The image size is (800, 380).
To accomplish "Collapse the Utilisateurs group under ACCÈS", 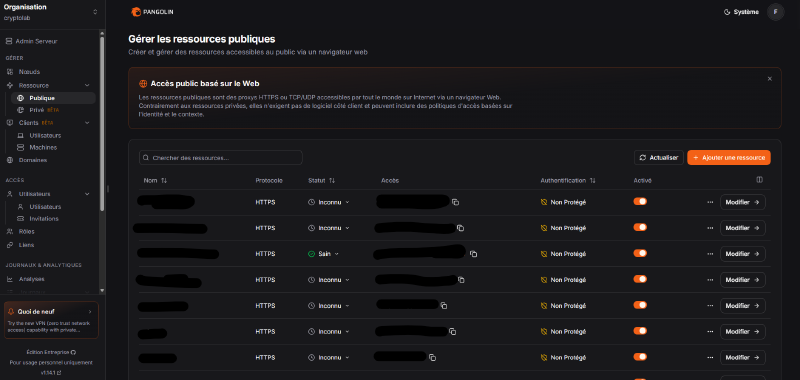I will tap(87, 194).
